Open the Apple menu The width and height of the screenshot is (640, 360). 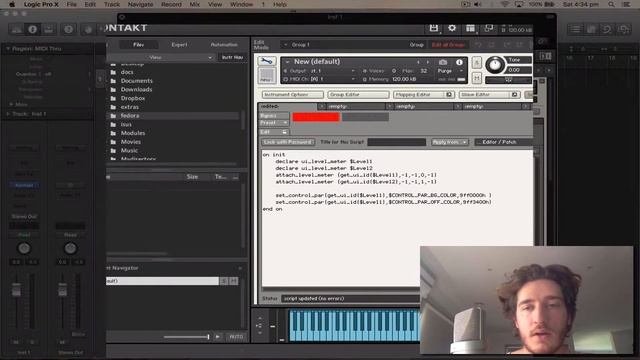pyautogui.click(x=12, y=4)
